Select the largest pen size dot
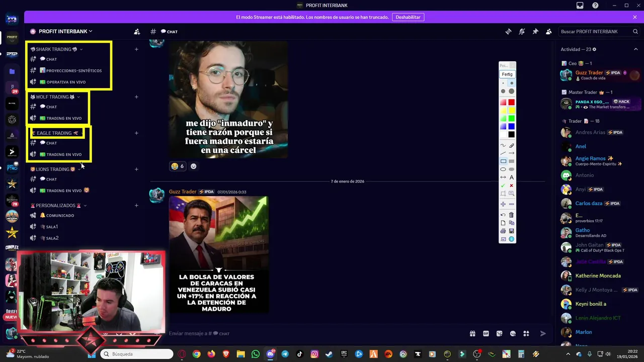 click(x=512, y=91)
